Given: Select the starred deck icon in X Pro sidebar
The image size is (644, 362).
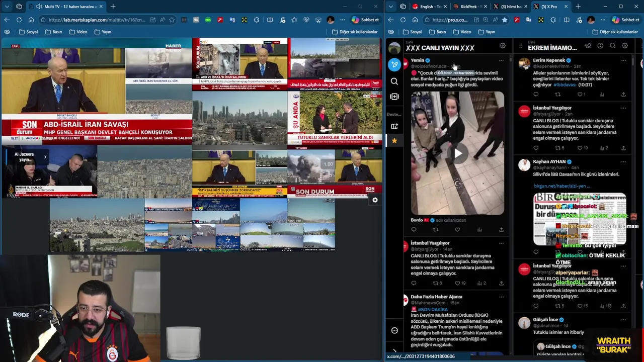Looking at the screenshot, I should 394,141.
